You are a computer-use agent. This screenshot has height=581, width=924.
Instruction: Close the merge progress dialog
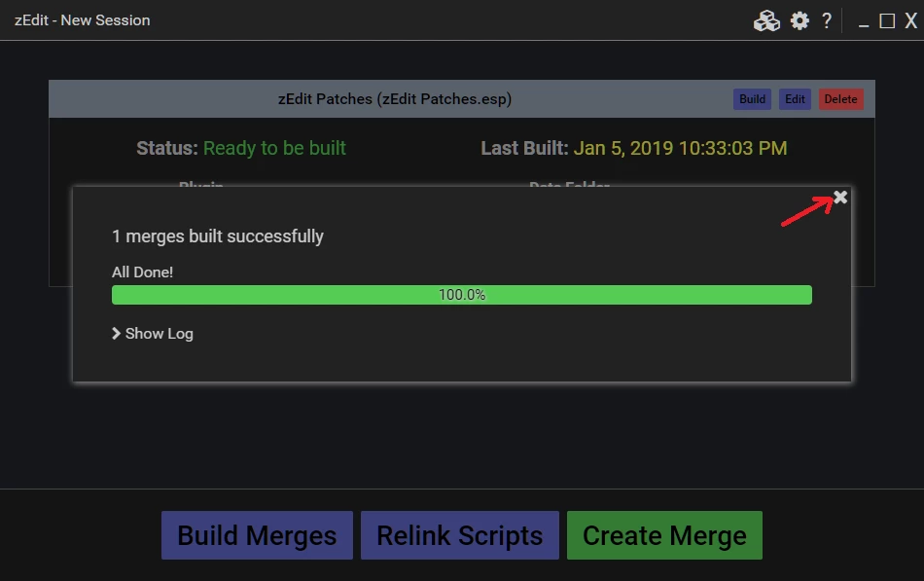tap(840, 197)
